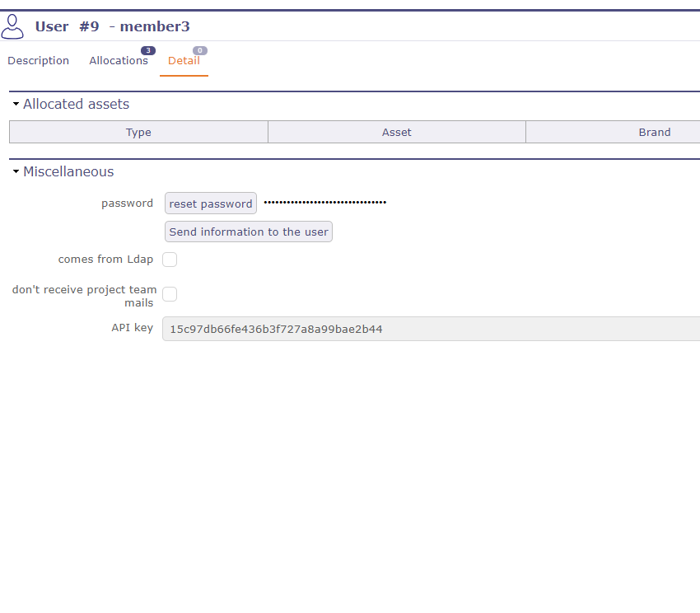Click the Allocations count badge showing 3
The height and width of the screenshot is (613, 700).
148,50
